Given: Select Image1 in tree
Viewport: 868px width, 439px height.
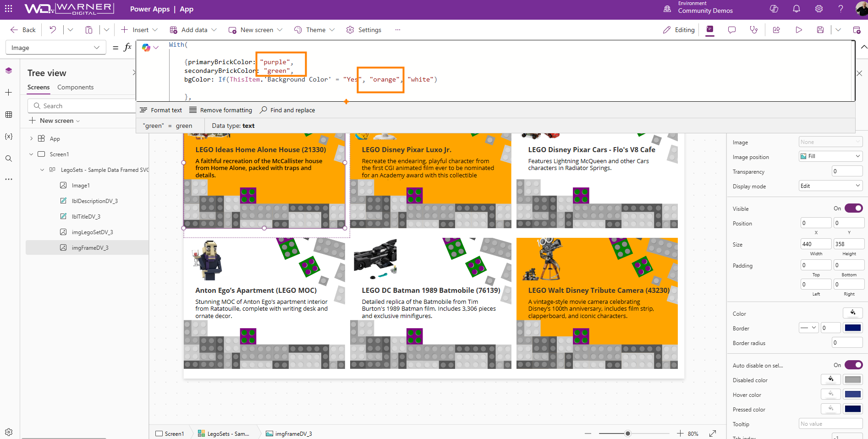Looking at the screenshot, I should [x=81, y=185].
